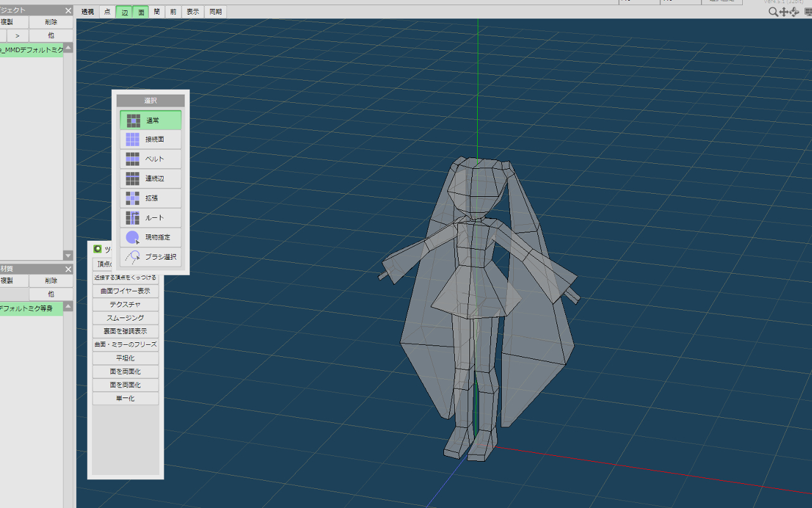Pick the ベルト belt selection tool
This screenshot has width=812, height=508.
click(150, 159)
